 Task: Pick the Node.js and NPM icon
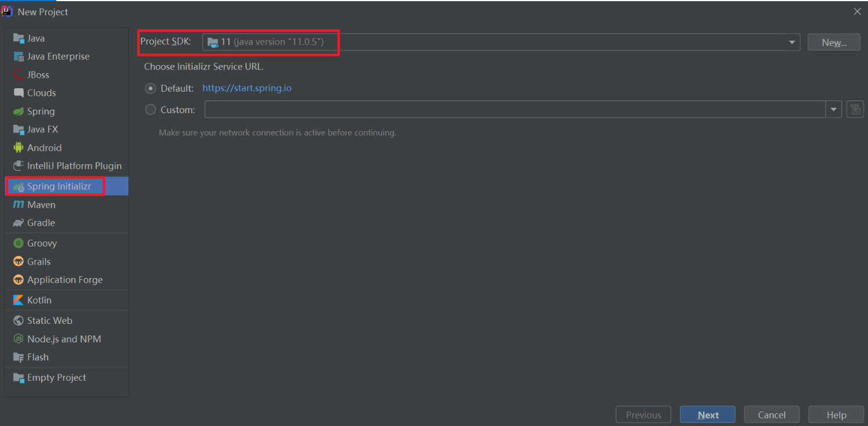pos(19,339)
